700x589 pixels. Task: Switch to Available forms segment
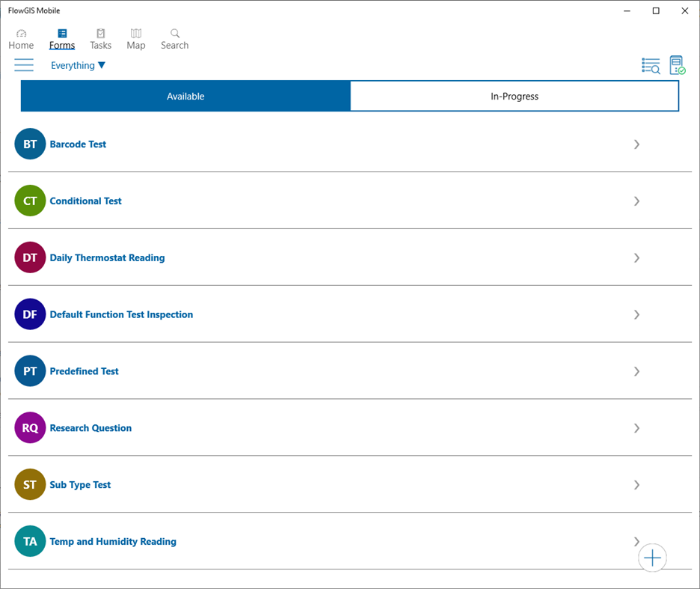tap(185, 97)
